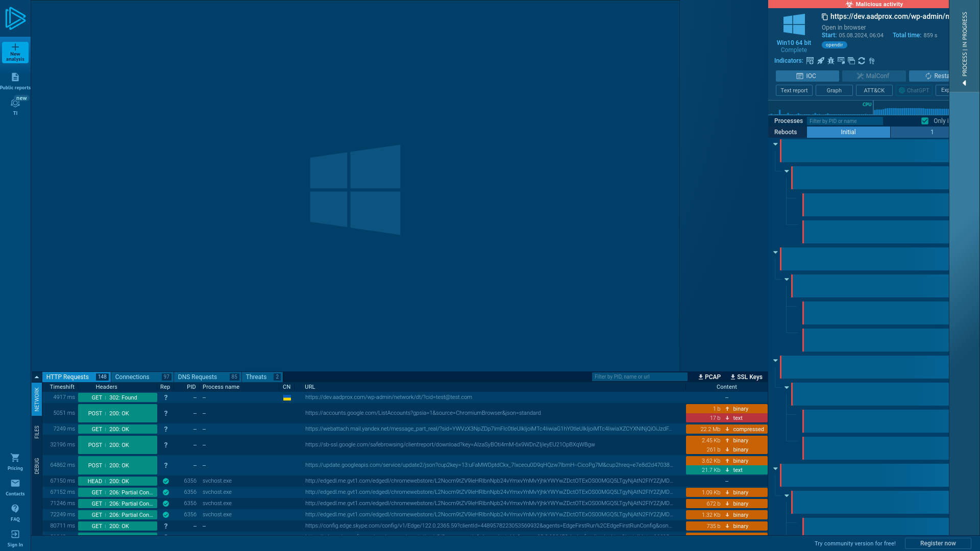Viewport: 980px width, 551px height.
Task: Open the 21.7 Kb text response content
Action: [x=726, y=470]
